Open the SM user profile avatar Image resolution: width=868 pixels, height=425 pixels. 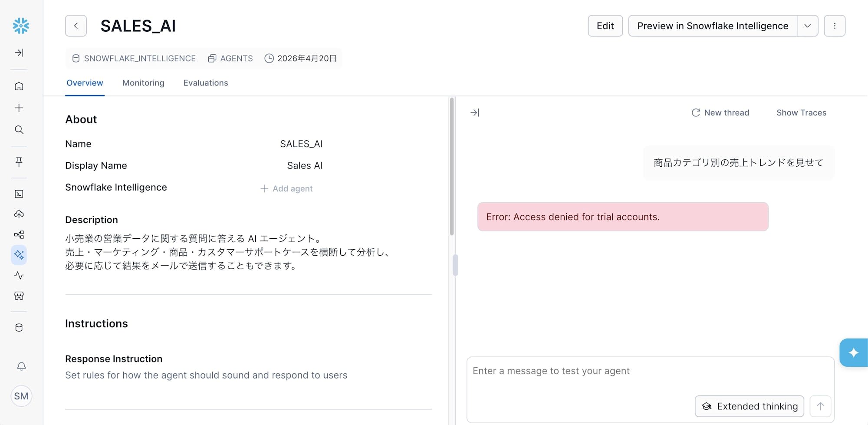pos(21,396)
